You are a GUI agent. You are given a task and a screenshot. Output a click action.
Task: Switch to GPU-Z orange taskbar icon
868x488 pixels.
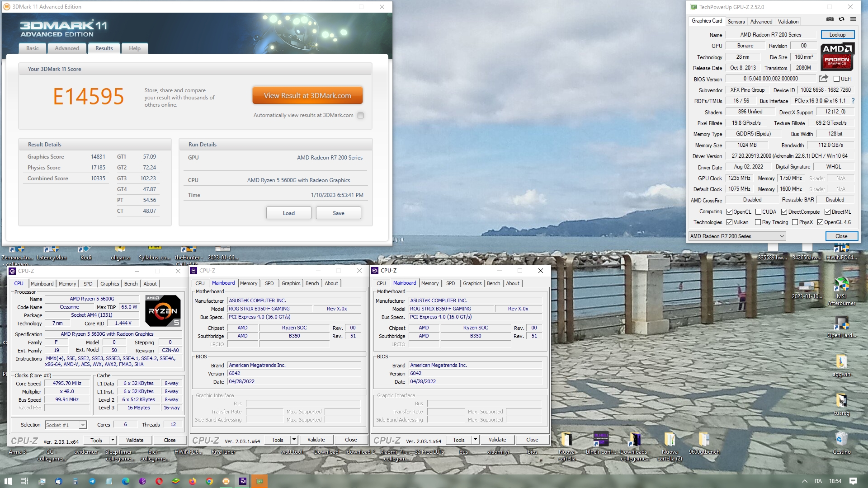coord(259,481)
